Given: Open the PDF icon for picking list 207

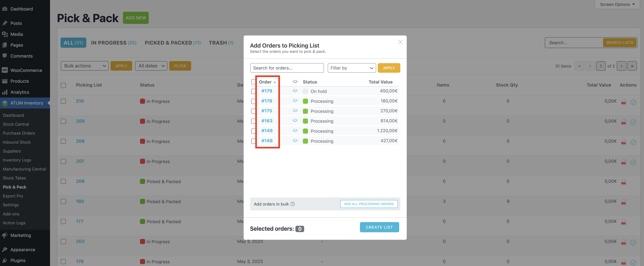Looking at the screenshot, I should tap(623, 162).
